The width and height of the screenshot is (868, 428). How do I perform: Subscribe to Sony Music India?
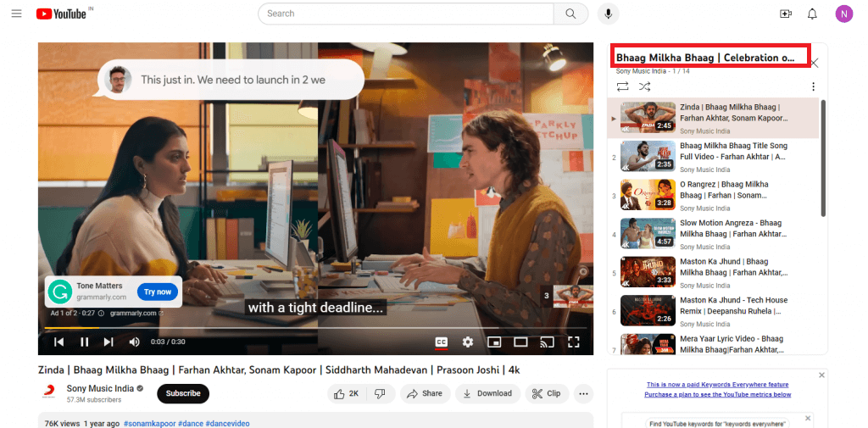(183, 393)
